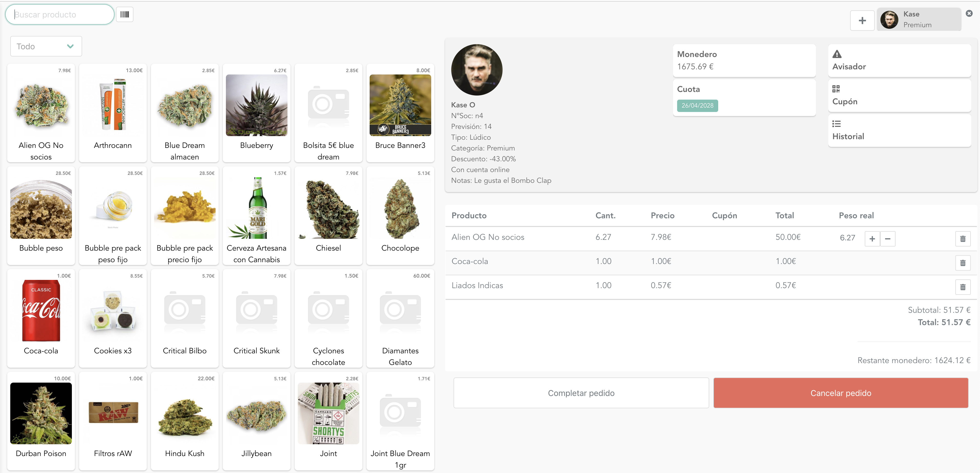
Task: Click the add new customer plus icon
Action: click(862, 20)
